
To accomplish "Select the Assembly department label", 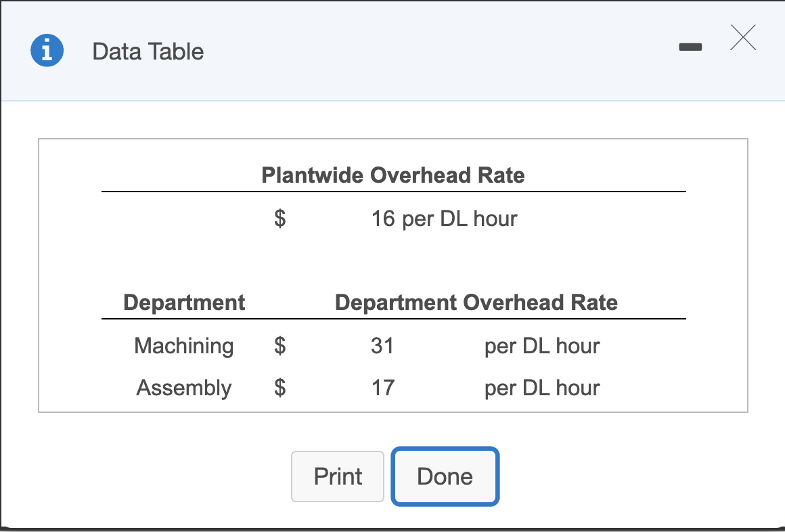I will tap(184, 388).
